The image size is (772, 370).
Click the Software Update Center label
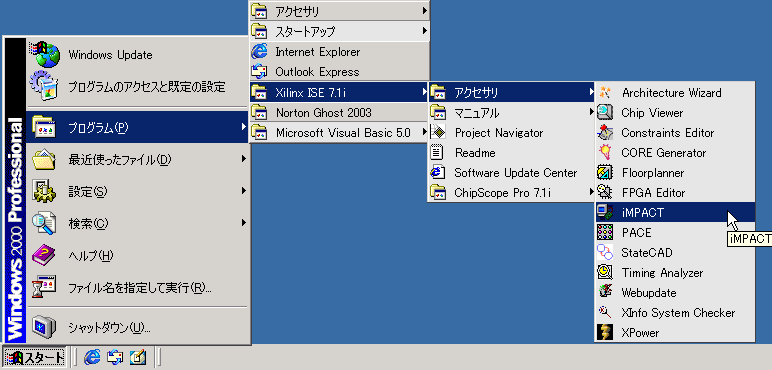tap(515, 173)
